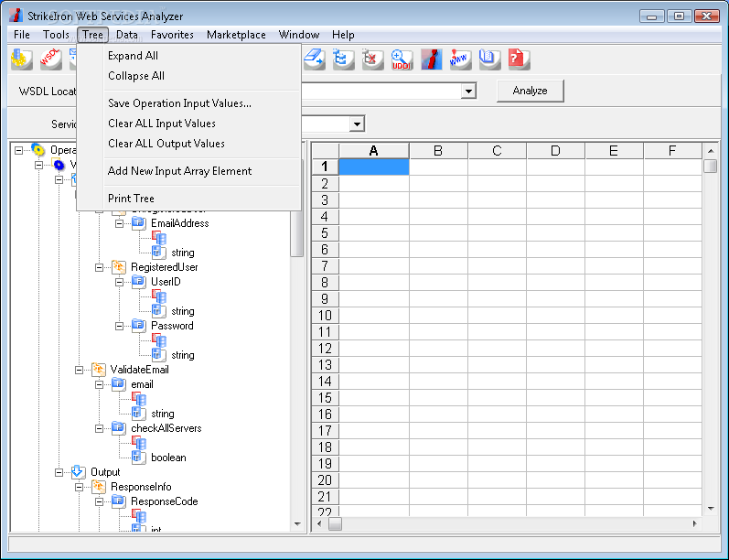This screenshot has width=729, height=560.
Task: Click the blue open book toolbar icon
Action: tap(490, 59)
